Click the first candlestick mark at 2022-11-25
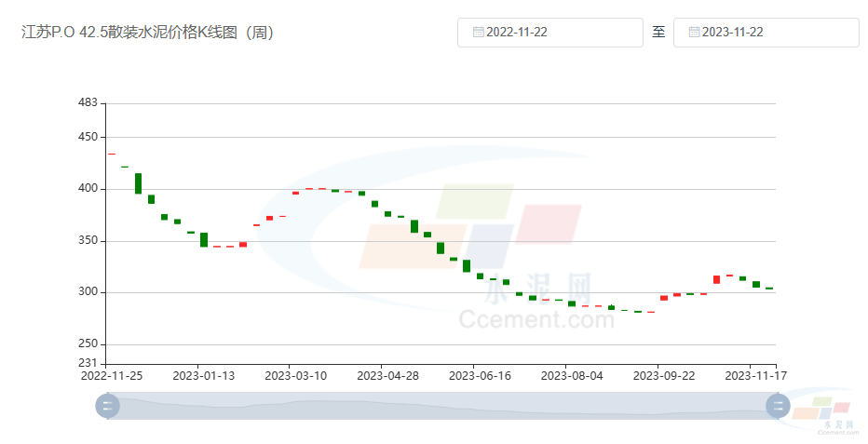 point(112,154)
